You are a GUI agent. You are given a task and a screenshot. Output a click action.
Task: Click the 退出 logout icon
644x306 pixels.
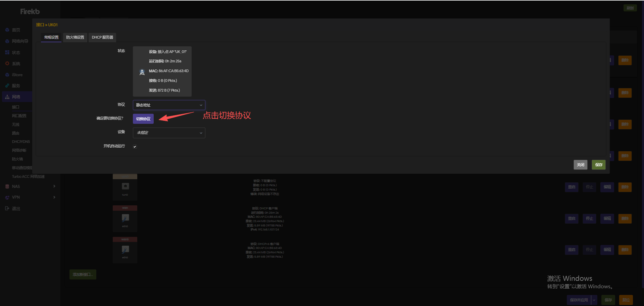tap(7, 208)
